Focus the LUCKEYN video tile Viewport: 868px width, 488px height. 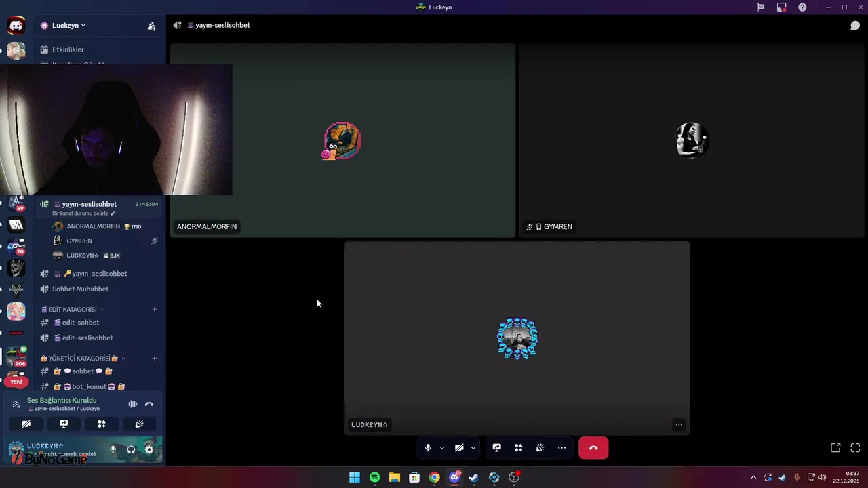(x=517, y=338)
